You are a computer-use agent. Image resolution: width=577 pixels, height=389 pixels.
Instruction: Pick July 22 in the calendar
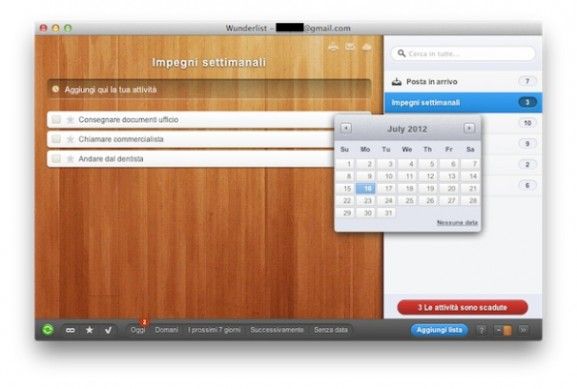tap(346, 201)
